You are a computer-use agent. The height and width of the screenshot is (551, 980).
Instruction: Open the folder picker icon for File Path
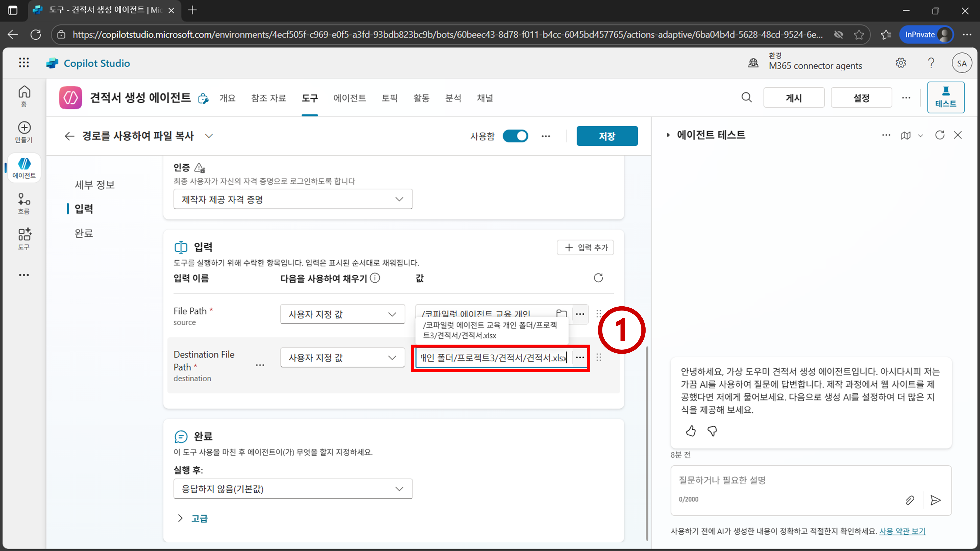tap(561, 314)
